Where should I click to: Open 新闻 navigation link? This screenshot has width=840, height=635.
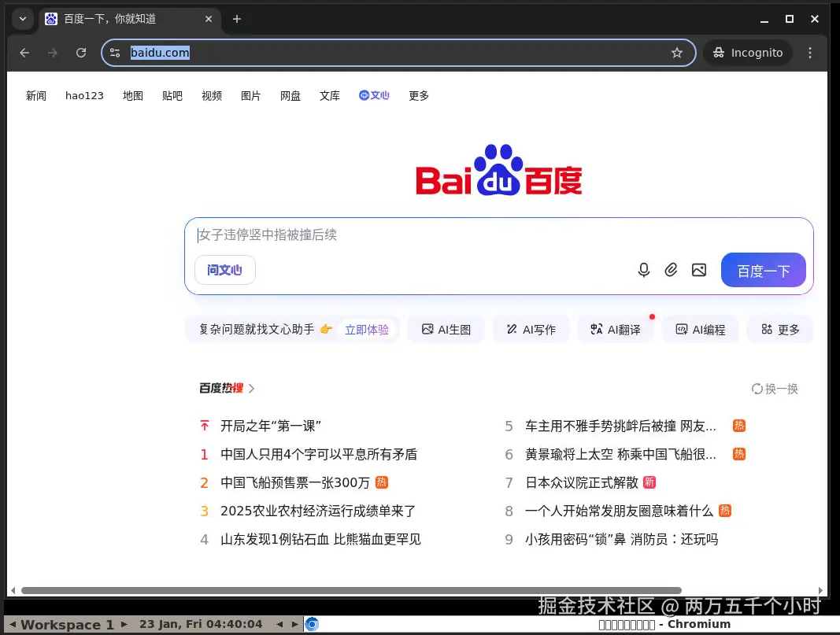click(x=36, y=96)
